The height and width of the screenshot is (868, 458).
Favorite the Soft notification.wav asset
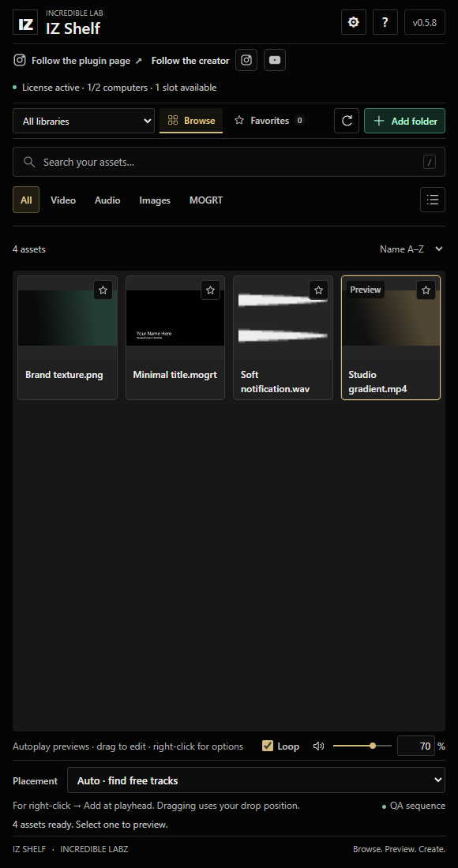tap(318, 290)
